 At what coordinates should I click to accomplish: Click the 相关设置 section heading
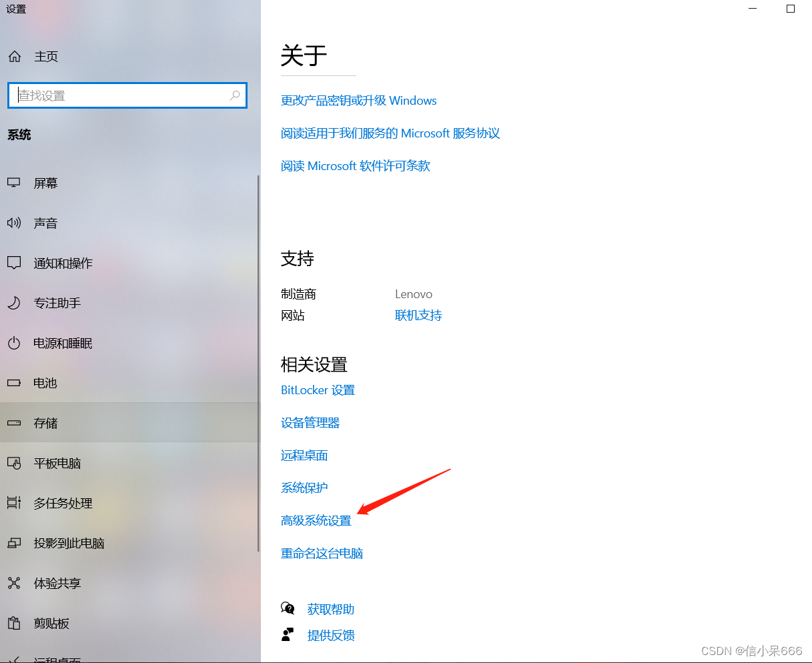point(314,365)
